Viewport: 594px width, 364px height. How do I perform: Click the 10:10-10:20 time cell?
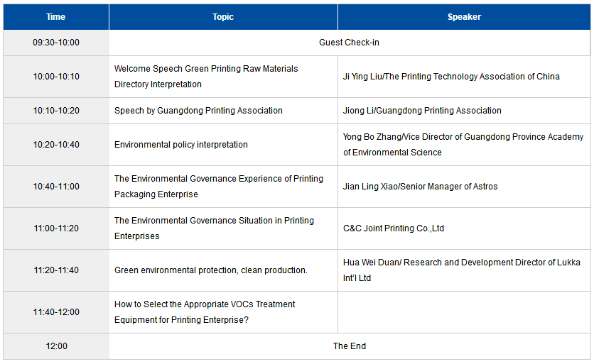point(56,111)
